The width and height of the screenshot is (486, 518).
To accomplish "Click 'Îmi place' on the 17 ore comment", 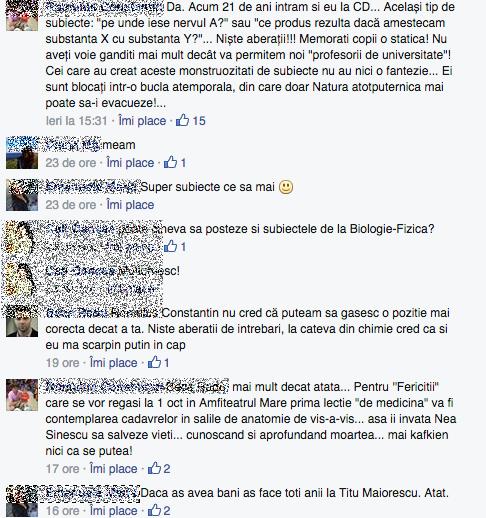I will [114, 469].
